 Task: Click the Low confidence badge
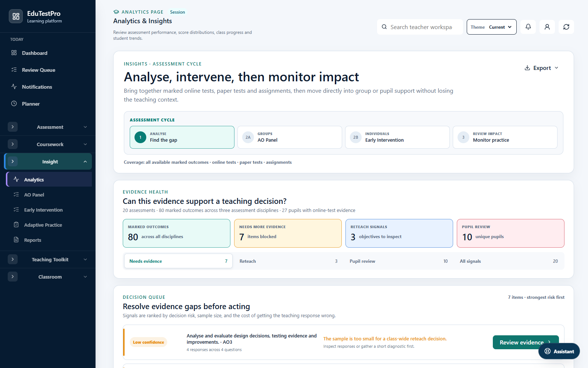(x=148, y=342)
